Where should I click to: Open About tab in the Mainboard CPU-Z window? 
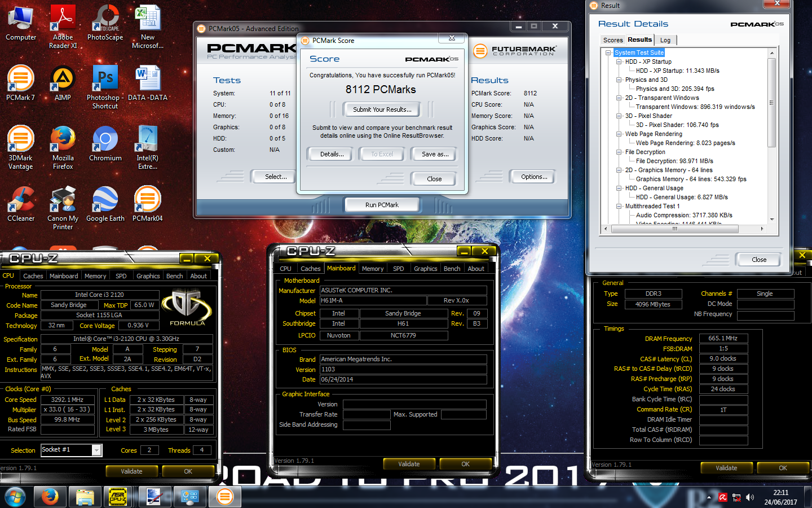[475, 269]
